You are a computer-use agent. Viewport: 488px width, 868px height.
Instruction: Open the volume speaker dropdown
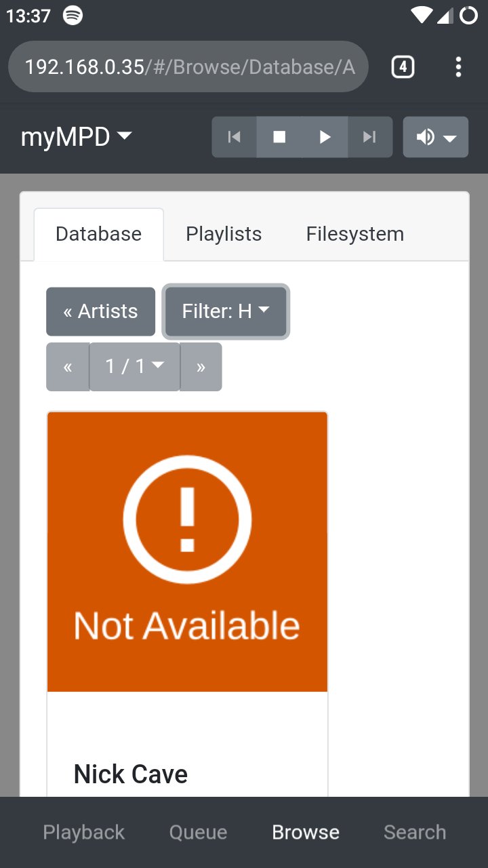[435, 137]
